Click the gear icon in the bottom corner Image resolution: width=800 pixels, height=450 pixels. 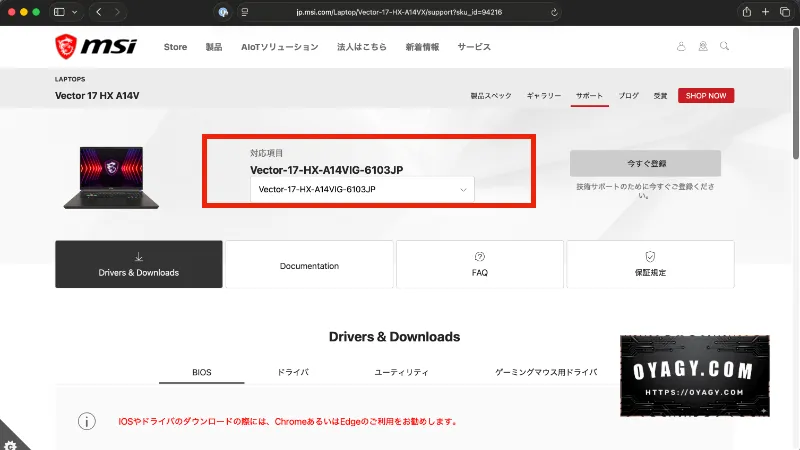pyautogui.click(x=10, y=445)
